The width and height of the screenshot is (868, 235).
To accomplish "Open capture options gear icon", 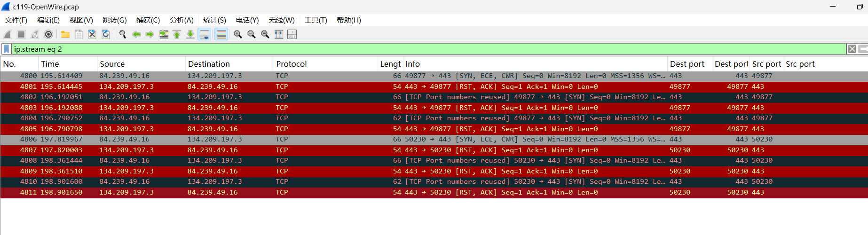I will [48, 34].
